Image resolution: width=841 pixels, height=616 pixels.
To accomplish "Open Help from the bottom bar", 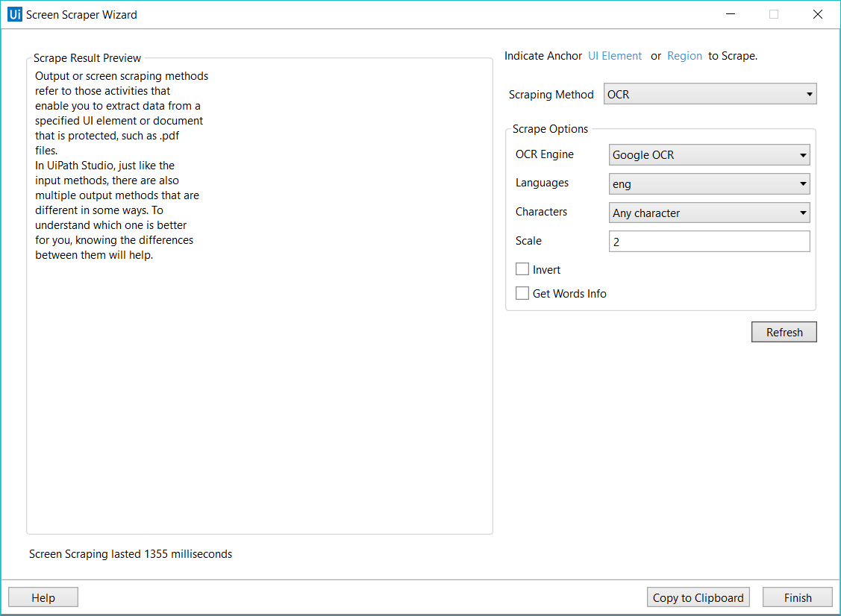I will pyautogui.click(x=43, y=597).
